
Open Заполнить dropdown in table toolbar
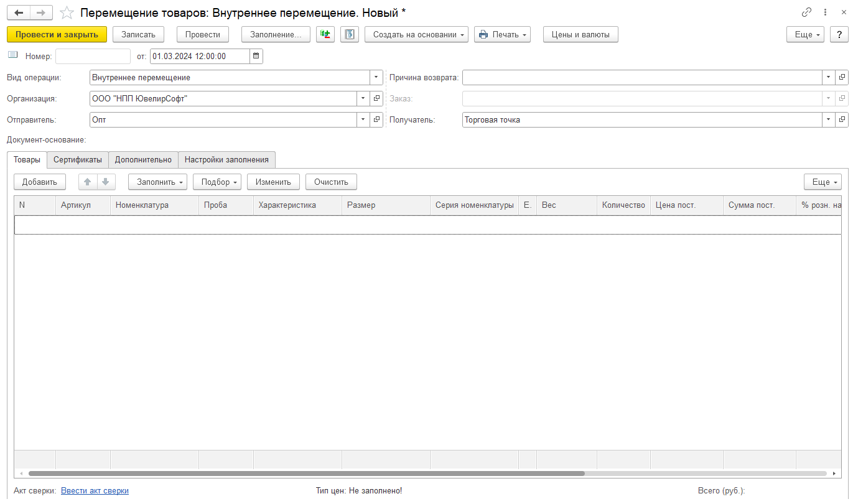(157, 182)
